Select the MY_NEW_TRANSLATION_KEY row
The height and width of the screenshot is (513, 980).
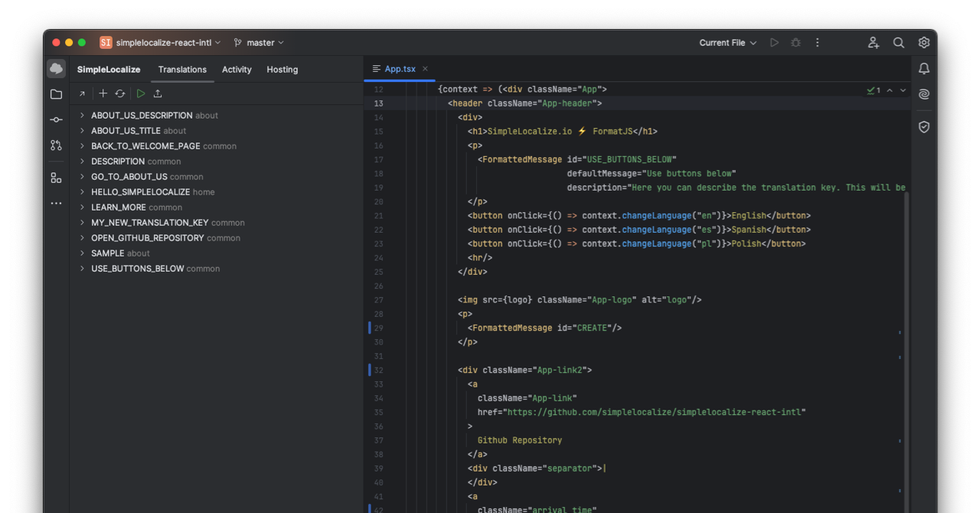(x=217, y=223)
